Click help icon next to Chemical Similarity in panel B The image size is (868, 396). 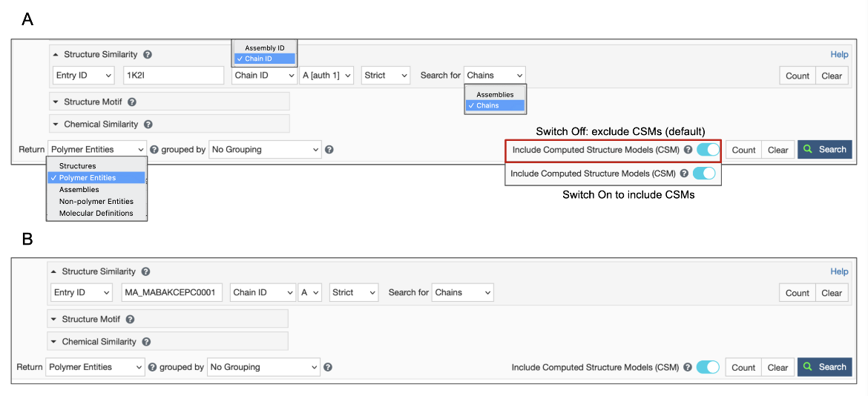pyautogui.click(x=146, y=342)
